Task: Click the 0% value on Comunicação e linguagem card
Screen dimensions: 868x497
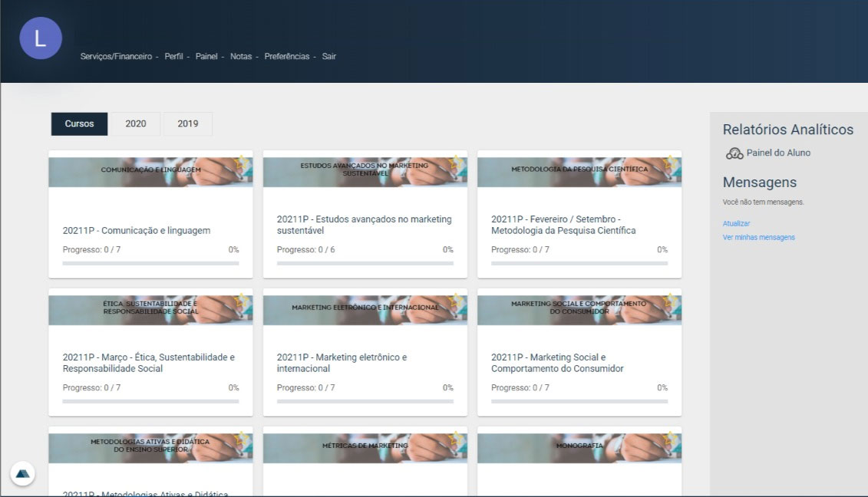Action: pos(233,249)
